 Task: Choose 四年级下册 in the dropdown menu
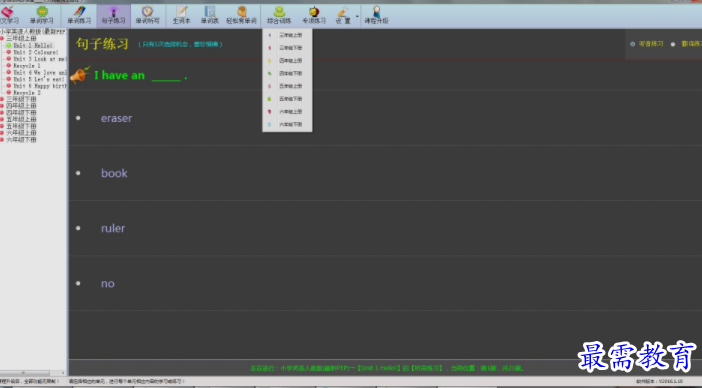point(287,73)
